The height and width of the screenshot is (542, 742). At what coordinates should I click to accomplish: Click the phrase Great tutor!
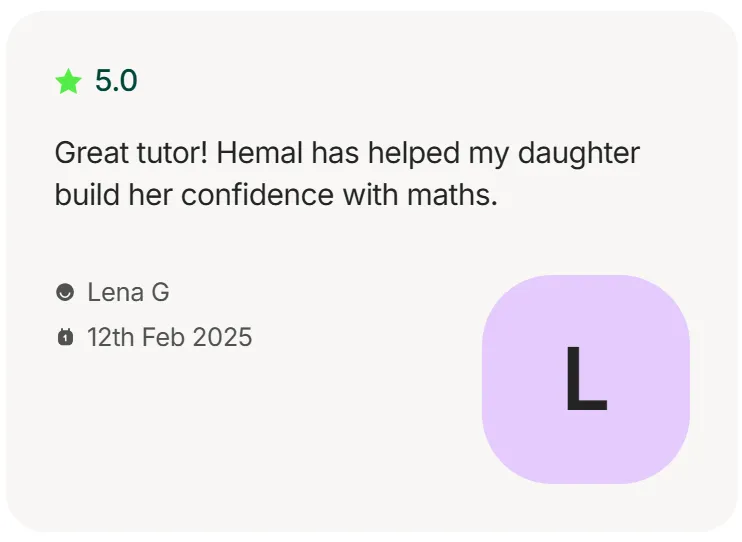(x=132, y=153)
